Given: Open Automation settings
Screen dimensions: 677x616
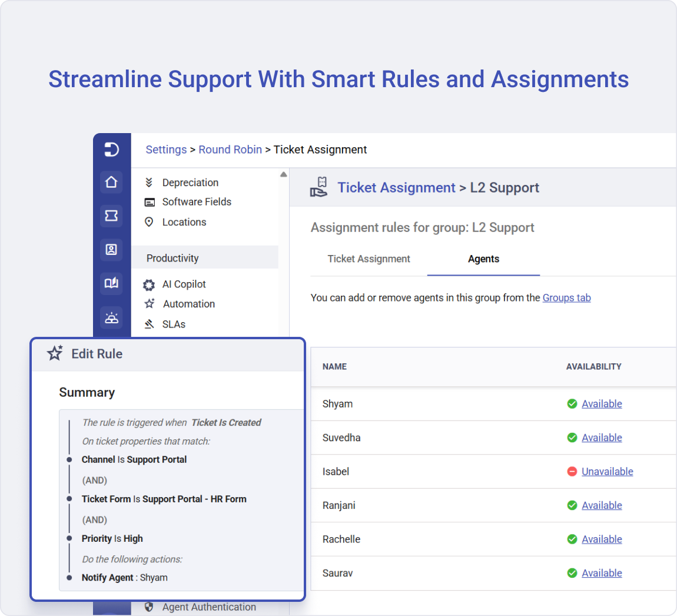Looking at the screenshot, I should point(189,304).
